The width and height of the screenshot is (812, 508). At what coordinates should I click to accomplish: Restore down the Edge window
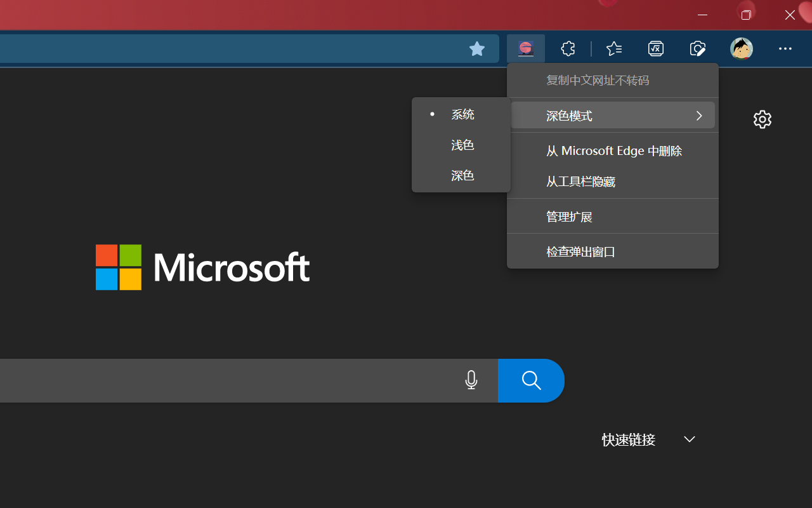click(x=746, y=15)
